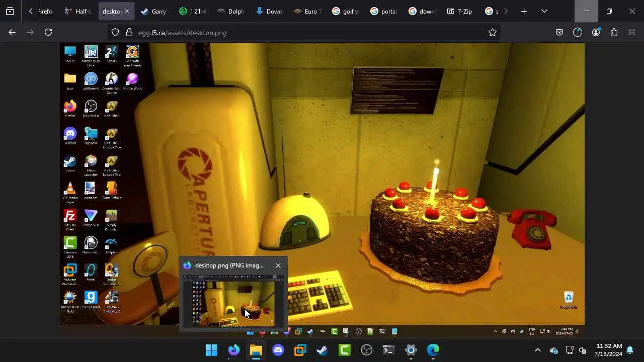Open a new tab with the plus button
644x362 pixels.
(524, 11)
